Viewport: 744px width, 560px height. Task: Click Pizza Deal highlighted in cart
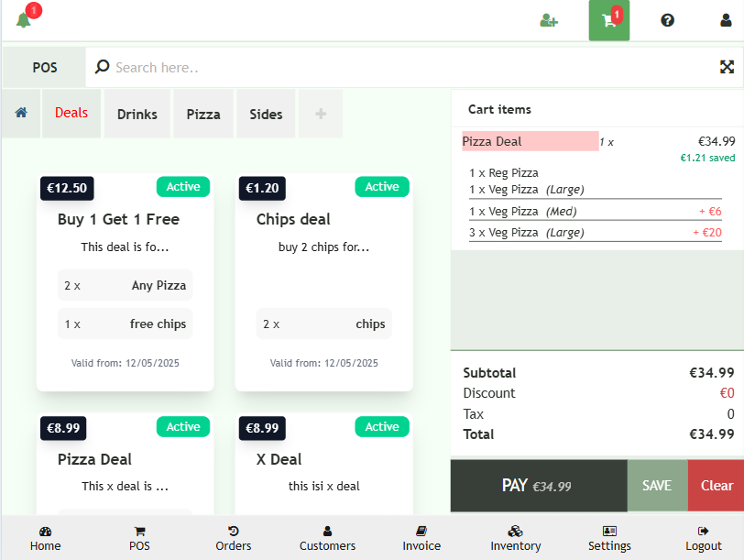pos(530,141)
